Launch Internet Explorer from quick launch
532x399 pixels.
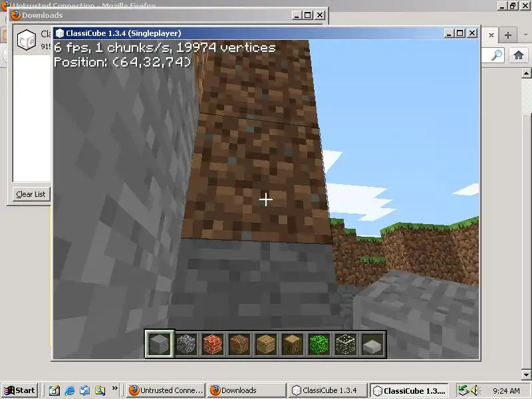click(x=70, y=390)
